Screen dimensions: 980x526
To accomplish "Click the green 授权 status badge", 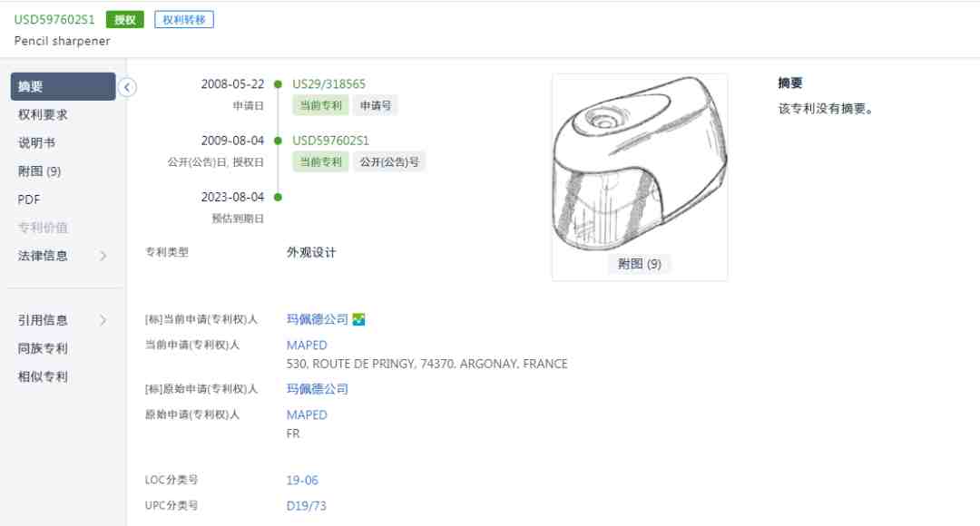I will pos(125,19).
